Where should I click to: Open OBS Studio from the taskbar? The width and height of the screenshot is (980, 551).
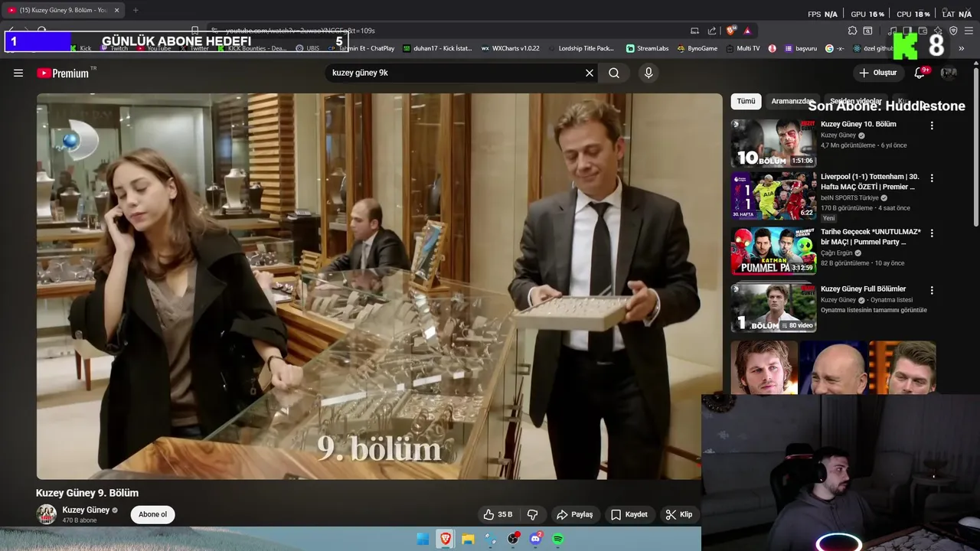point(513,539)
